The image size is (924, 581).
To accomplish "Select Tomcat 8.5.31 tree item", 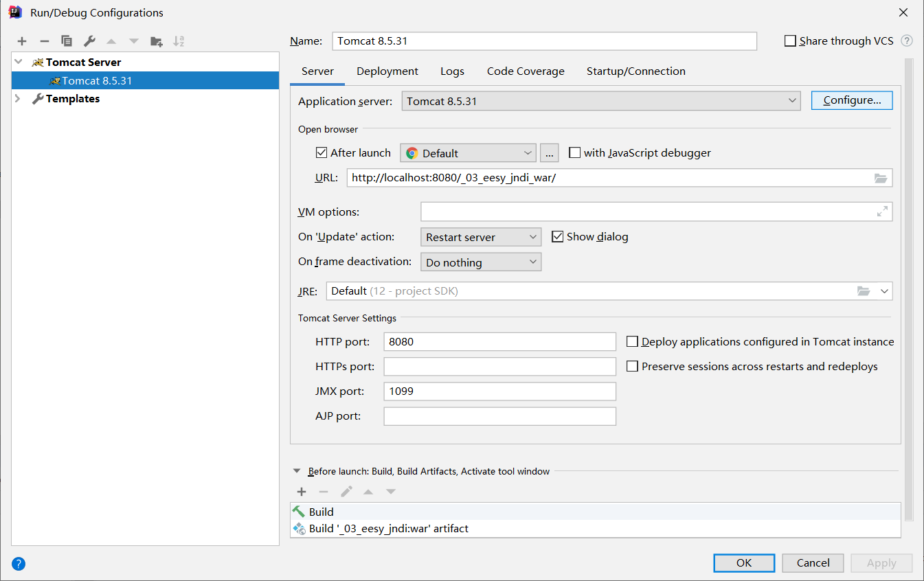I will pos(146,80).
